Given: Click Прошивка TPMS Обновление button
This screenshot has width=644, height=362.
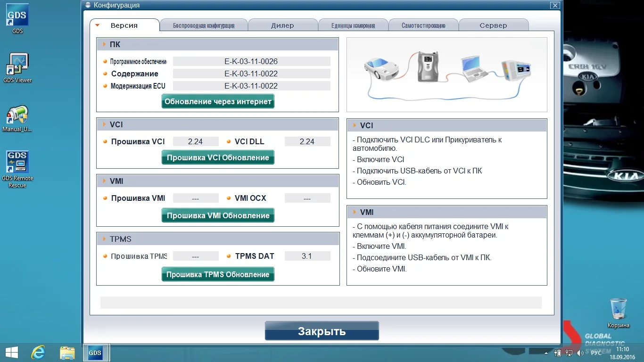Looking at the screenshot, I should [x=218, y=274].
